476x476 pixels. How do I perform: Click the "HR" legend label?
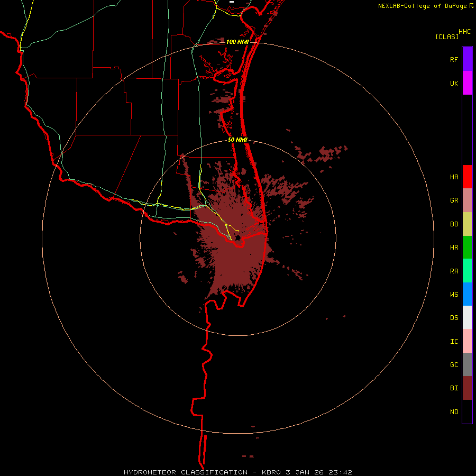click(454, 248)
